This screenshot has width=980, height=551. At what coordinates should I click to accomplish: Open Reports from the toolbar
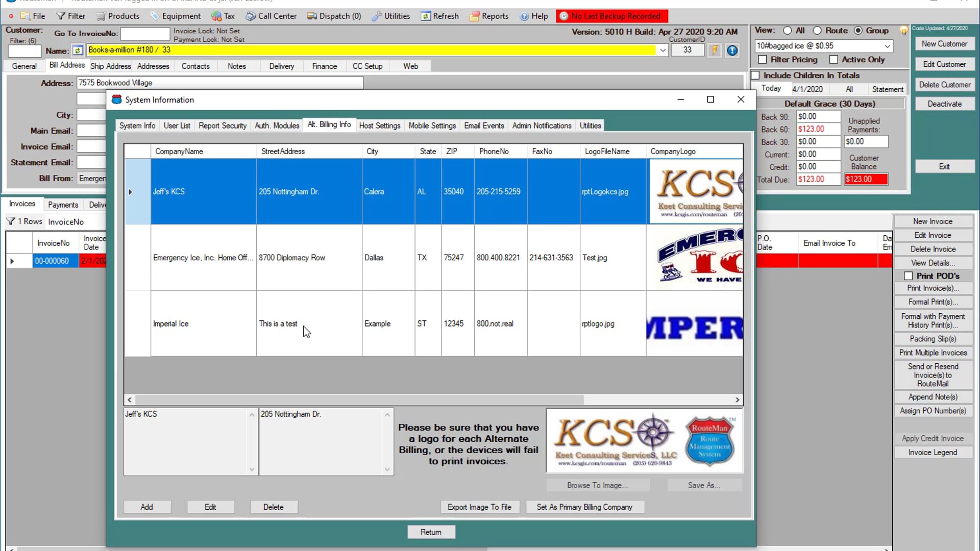pyautogui.click(x=489, y=16)
